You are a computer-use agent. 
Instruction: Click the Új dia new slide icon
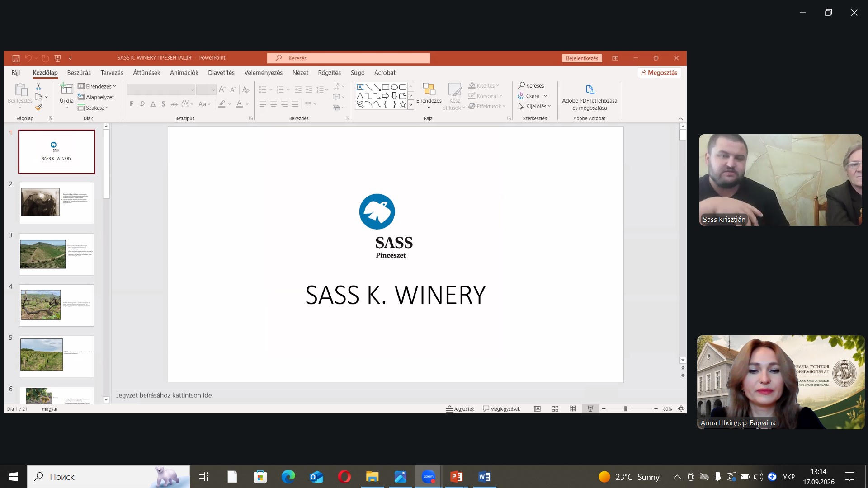66,89
